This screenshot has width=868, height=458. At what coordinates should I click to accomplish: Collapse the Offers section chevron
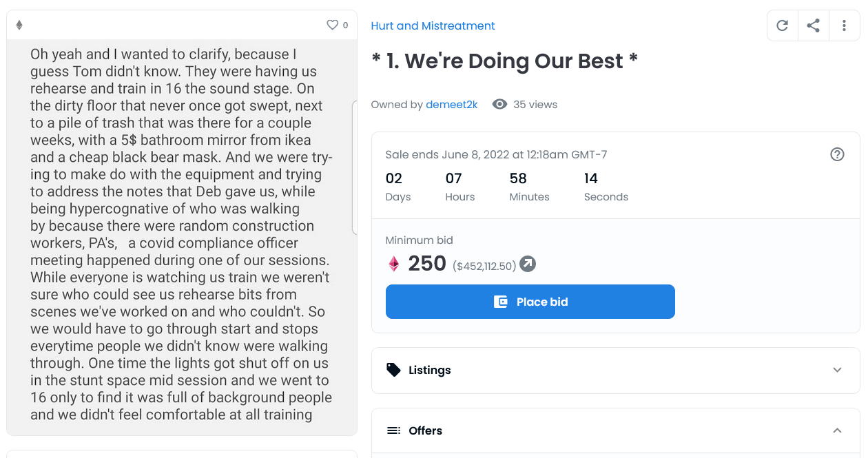coord(837,430)
